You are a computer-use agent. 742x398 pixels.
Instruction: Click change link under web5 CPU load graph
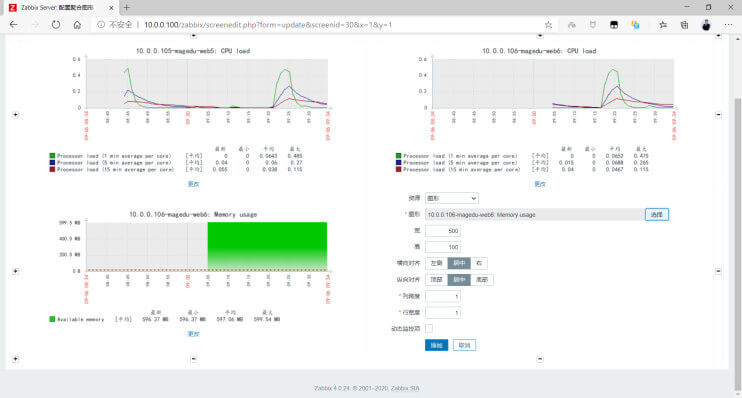(194, 184)
